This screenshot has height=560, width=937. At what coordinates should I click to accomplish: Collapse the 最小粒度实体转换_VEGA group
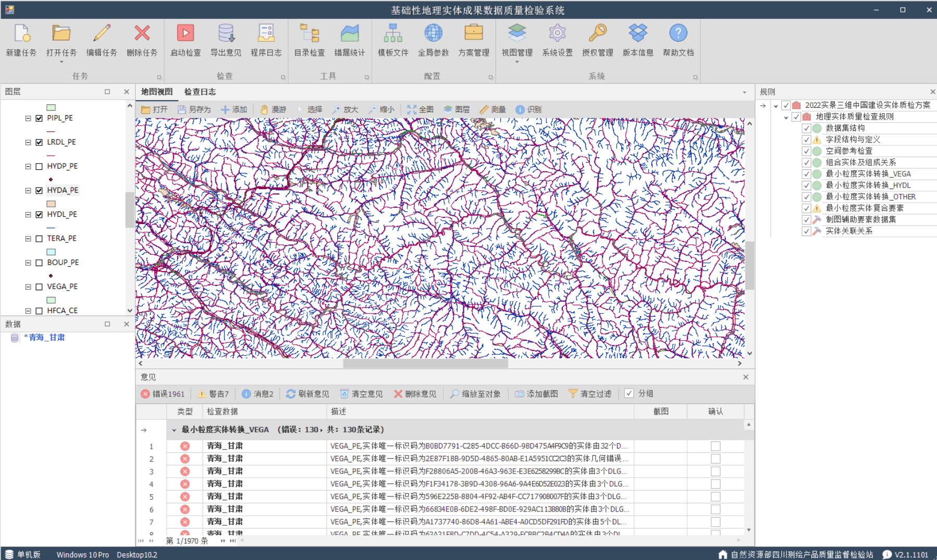174,430
